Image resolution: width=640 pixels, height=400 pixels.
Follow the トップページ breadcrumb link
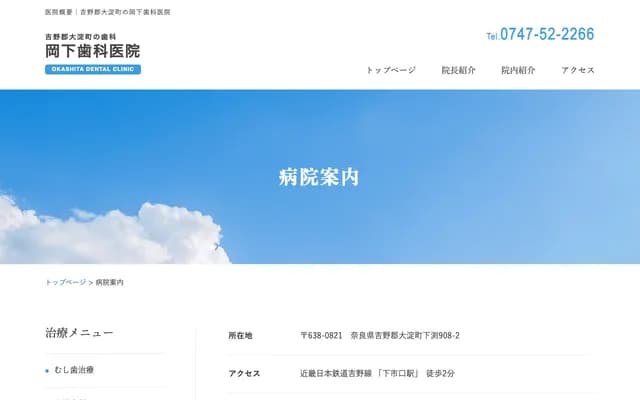66,282
